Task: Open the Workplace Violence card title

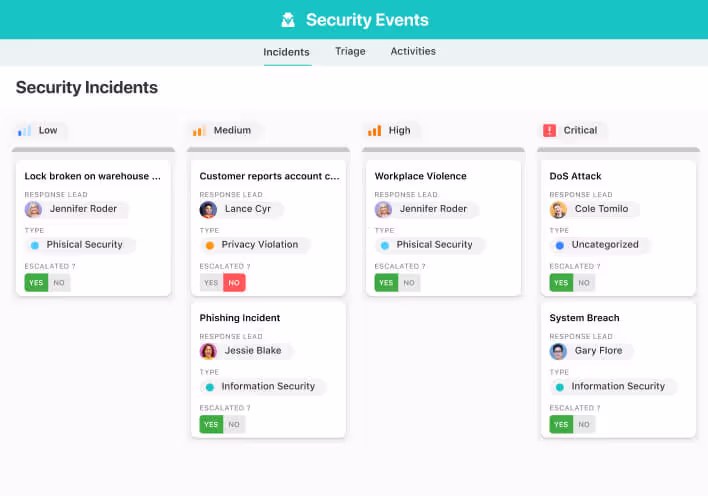Action: 420,176
